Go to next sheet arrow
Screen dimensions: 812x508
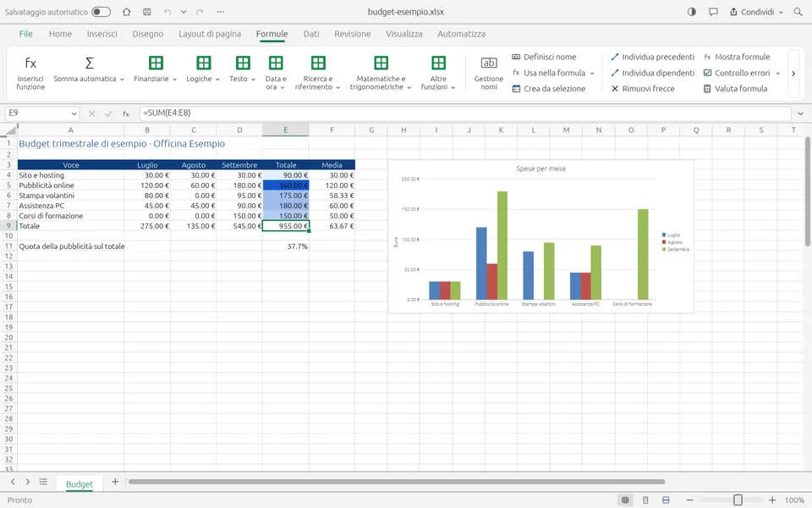[x=27, y=482]
